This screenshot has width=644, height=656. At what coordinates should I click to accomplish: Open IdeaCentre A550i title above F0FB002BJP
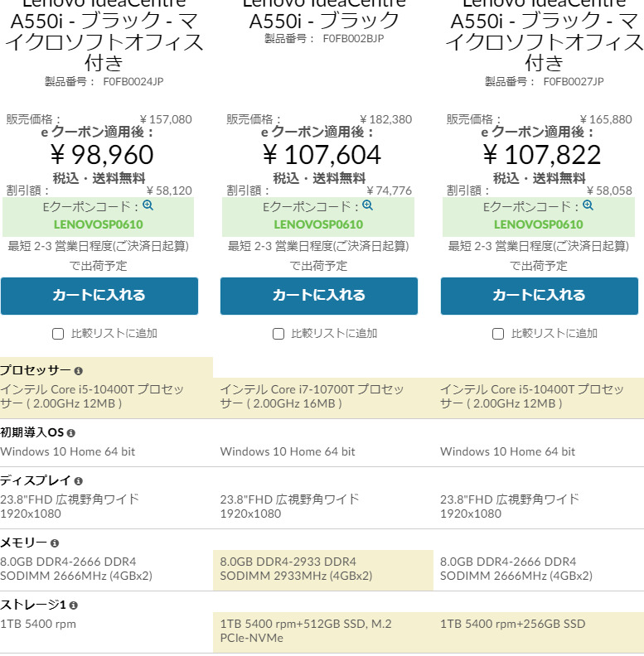[324, 18]
